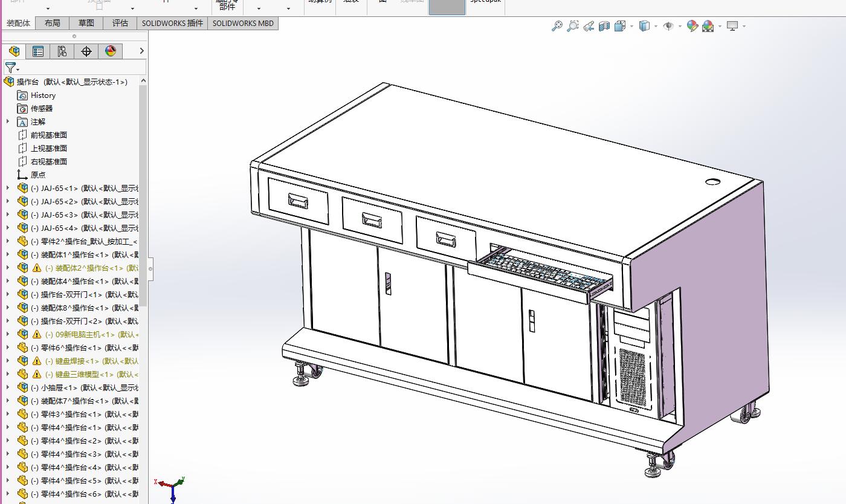The image size is (846, 504).
Task: Select the FeatureManager design tree tab icon
Action: pos(14,51)
